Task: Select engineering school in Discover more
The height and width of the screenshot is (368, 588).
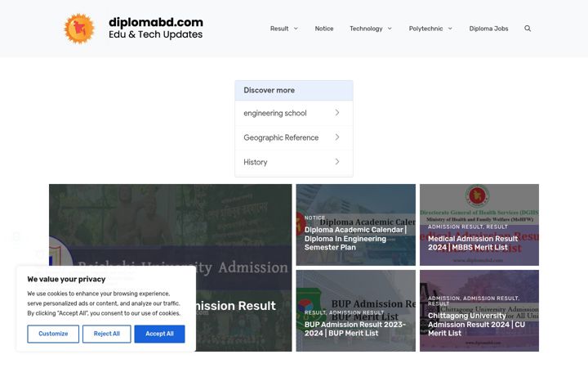Action: point(294,113)
